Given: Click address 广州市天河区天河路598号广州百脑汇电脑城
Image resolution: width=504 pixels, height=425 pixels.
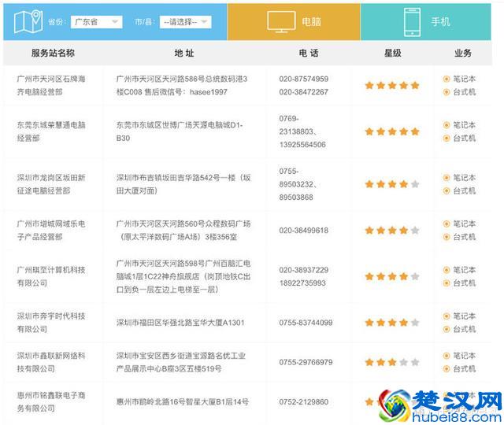Looking at the screenshot, I should (183, 276).
